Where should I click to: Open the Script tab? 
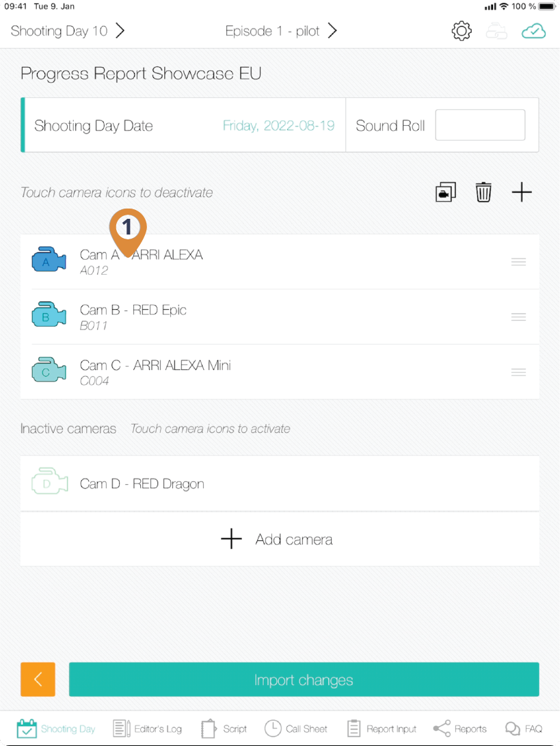[x=224, y=728]
